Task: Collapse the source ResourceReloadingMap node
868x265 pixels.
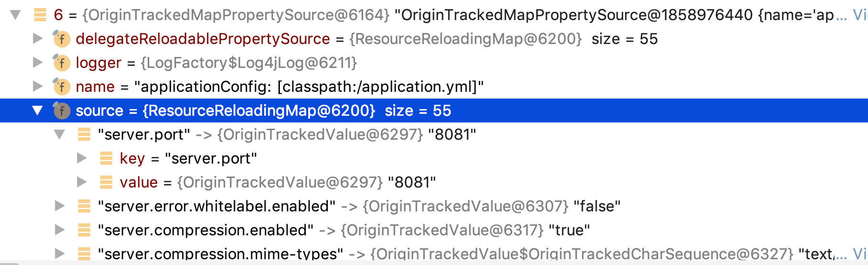Action: [x=38, y=110]
